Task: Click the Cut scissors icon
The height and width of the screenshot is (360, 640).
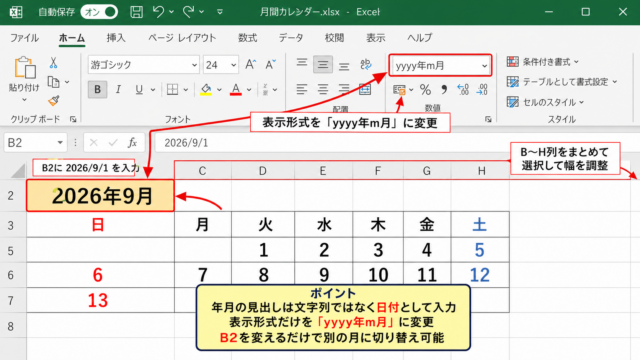Action: pyautogui.click(x=53, y=63)
